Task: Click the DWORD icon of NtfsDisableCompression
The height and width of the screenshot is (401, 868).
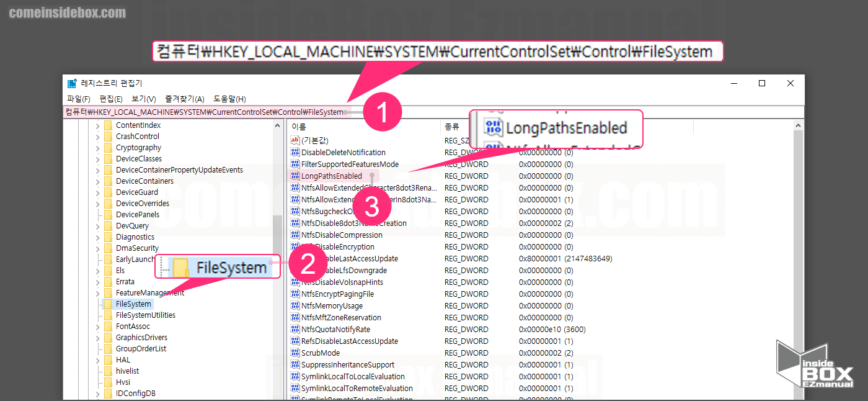Action: tap(295, 235)
